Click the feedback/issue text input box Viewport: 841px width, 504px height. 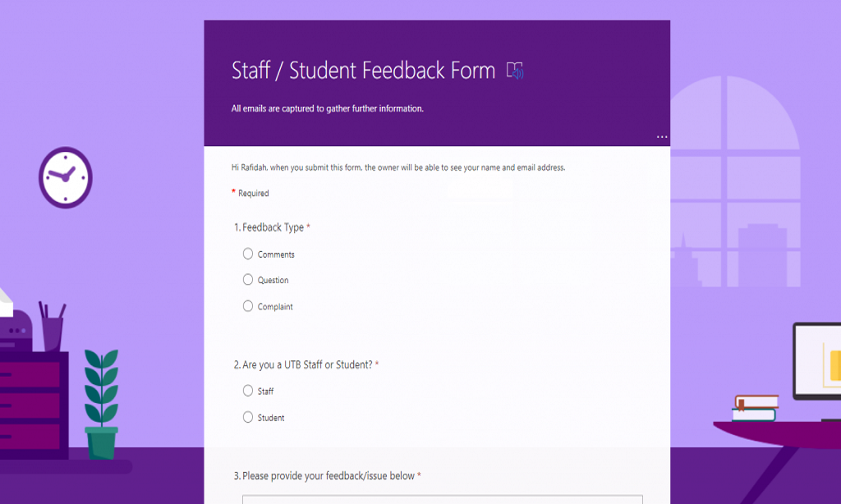click(442, 499)
